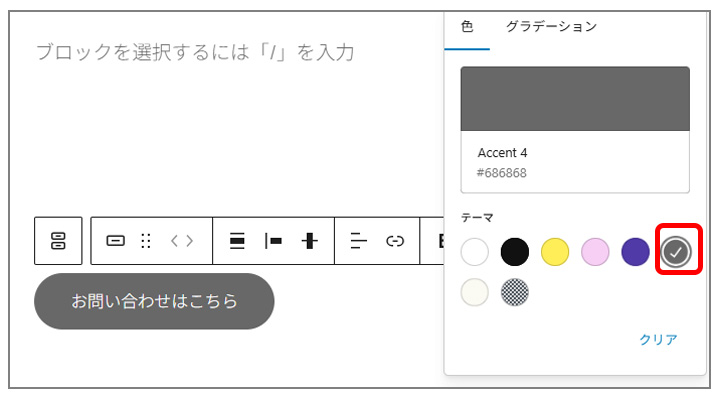718x401 pixels.
Task: Pick the pink theme color swatch
Action: click(595, 252)
